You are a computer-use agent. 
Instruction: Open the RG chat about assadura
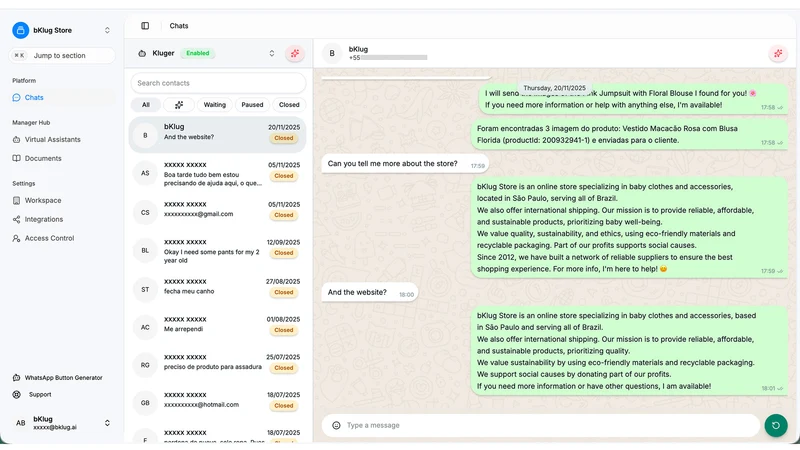(x=217, y=365)
